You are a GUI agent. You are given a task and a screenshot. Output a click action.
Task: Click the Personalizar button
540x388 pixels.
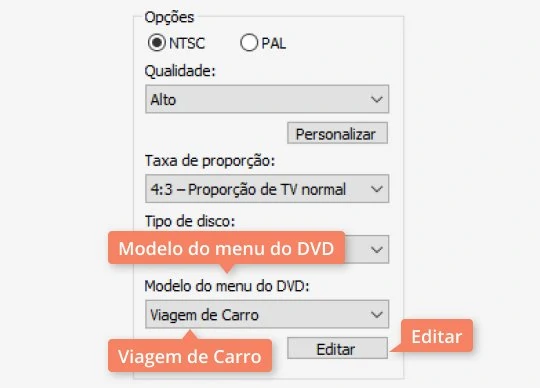coord(337,133)
